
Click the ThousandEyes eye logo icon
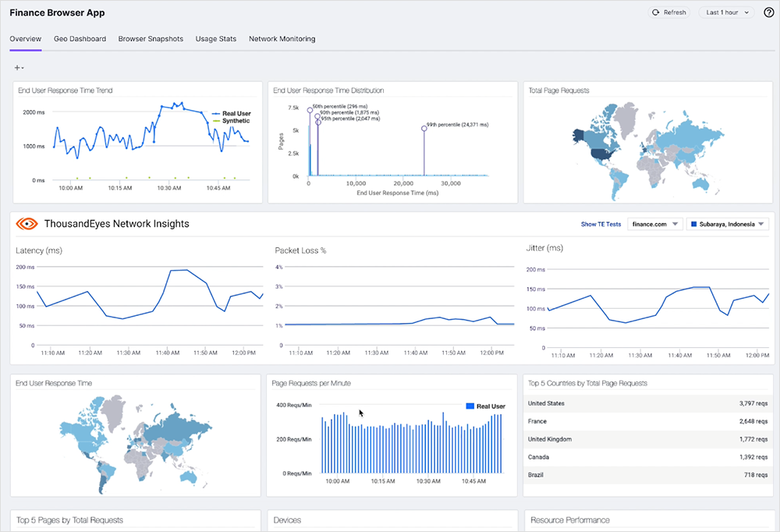tap(27, 224)
